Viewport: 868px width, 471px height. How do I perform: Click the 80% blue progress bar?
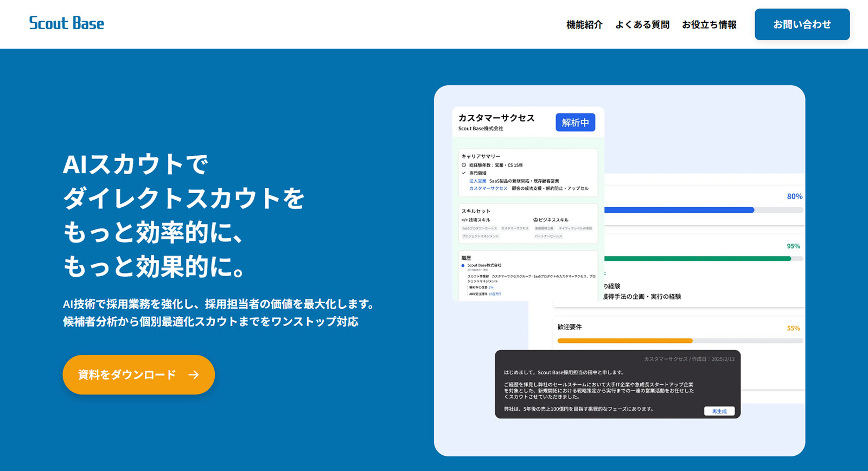point(703,209)
